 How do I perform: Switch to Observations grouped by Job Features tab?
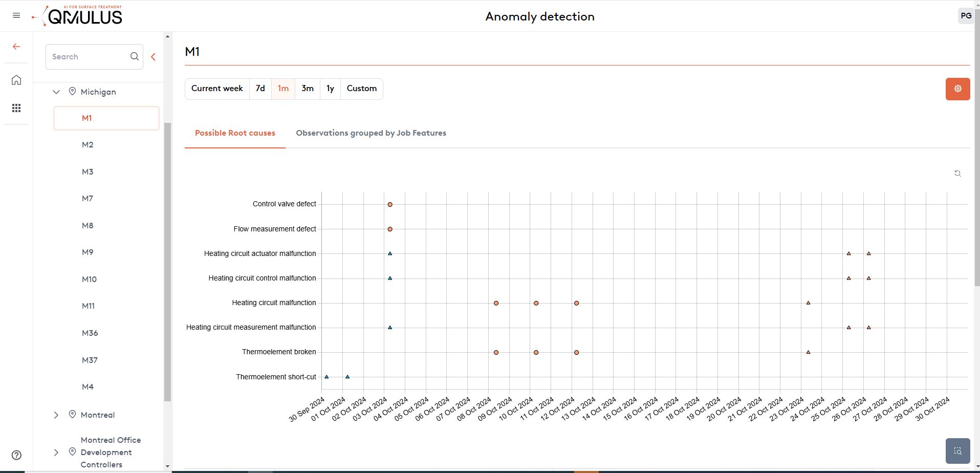point(371,133)
